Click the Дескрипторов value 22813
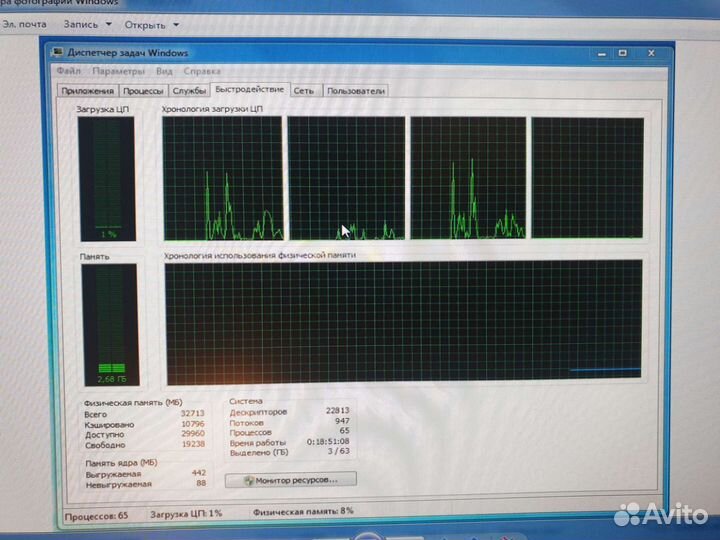Screen dimensions: 720x540 click(x=338, y=410)
